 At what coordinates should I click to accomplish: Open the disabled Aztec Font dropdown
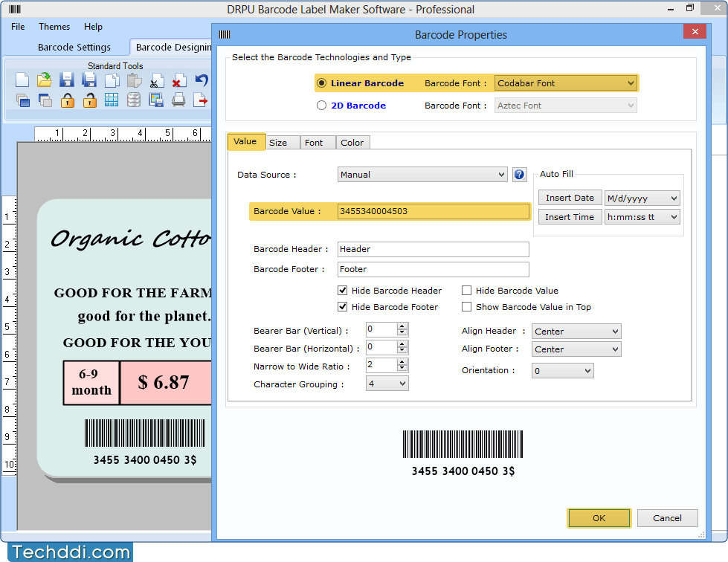[565, 106]
